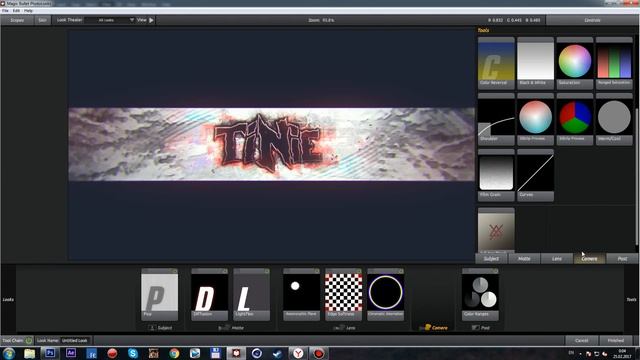The image size is (640, 360).
Task: Select the Chromatic Aberration ring tool
Action: point(385,295)
